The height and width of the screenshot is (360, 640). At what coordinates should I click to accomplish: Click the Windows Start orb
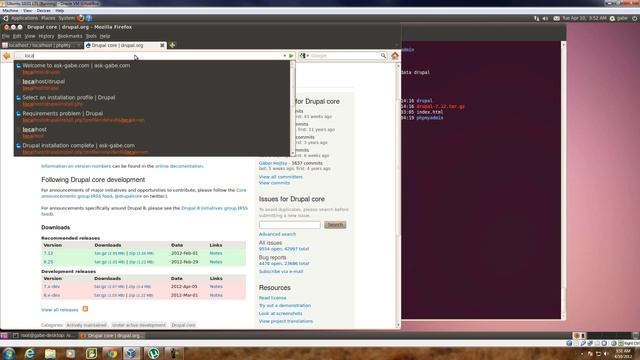[9, 353]
